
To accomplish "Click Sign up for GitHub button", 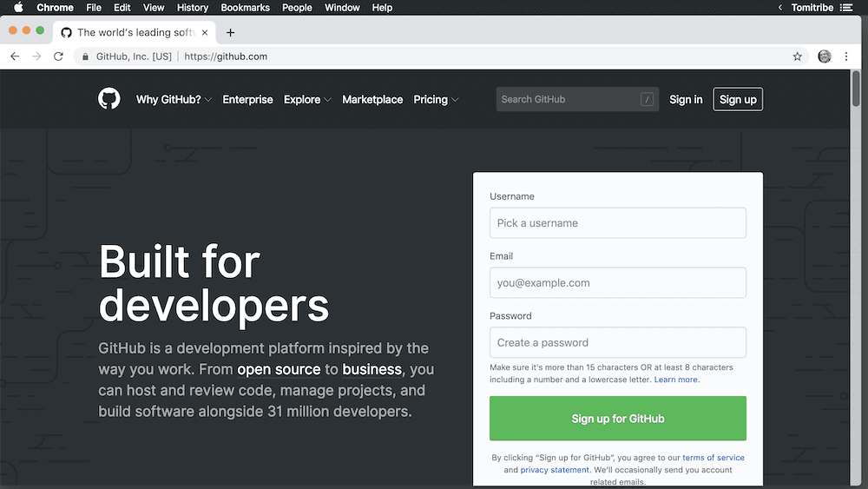I will tap(618, 418).
